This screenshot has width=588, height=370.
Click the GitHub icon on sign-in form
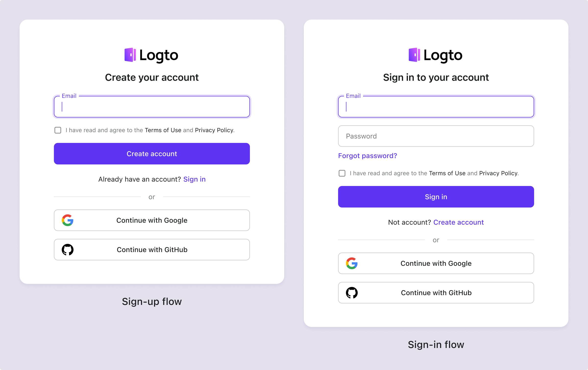pyautogui.click(x=353, y=292)
